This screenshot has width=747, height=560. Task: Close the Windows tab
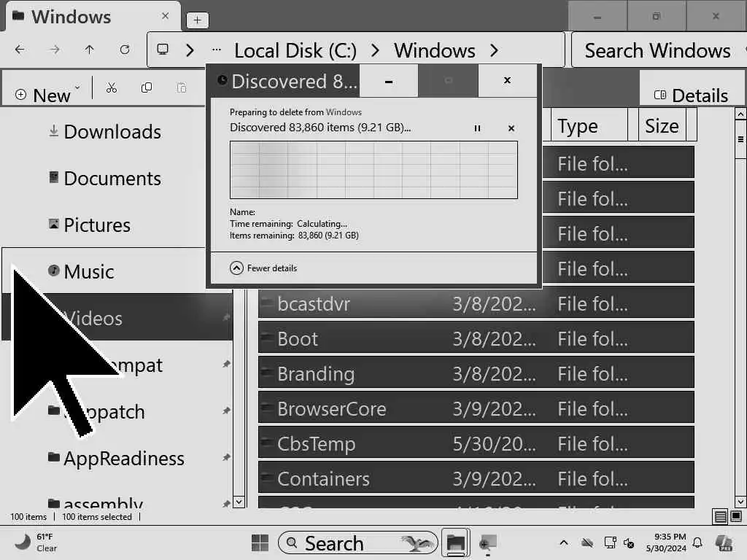pos(166,16)
